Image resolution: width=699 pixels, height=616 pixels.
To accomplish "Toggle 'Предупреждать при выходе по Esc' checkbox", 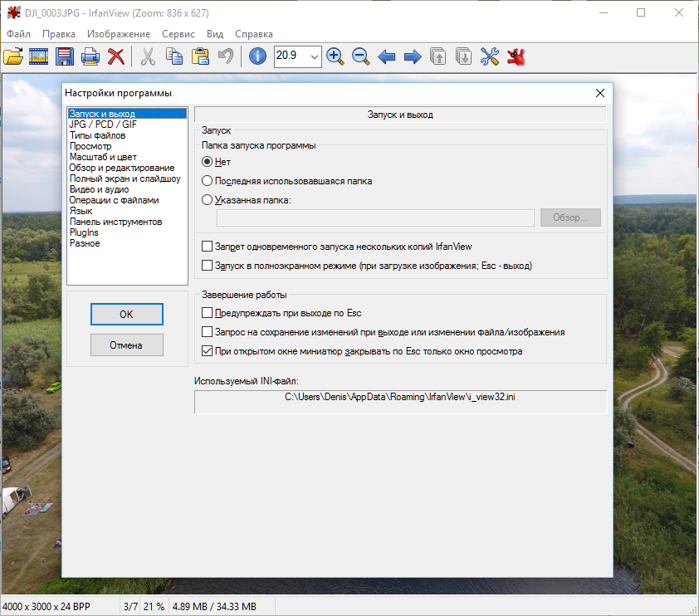I will (208, 313).
